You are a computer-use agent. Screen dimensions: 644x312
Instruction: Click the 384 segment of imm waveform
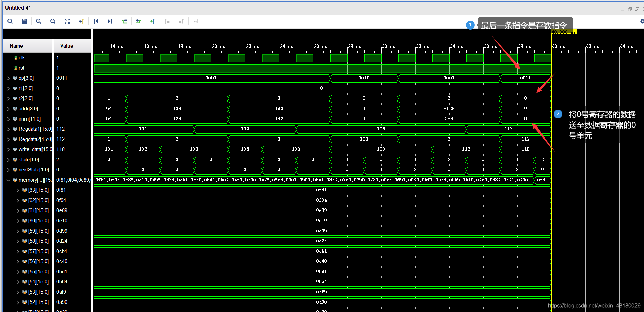[449, 118]
